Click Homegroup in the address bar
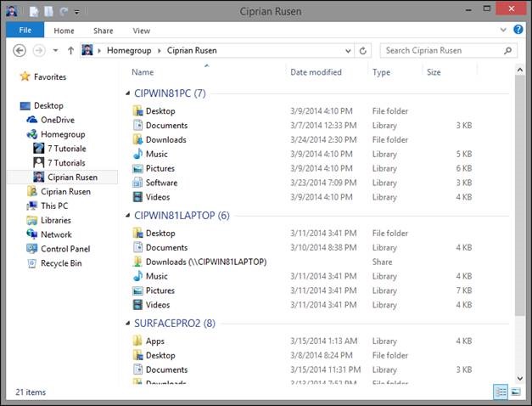 pos(129,50)
